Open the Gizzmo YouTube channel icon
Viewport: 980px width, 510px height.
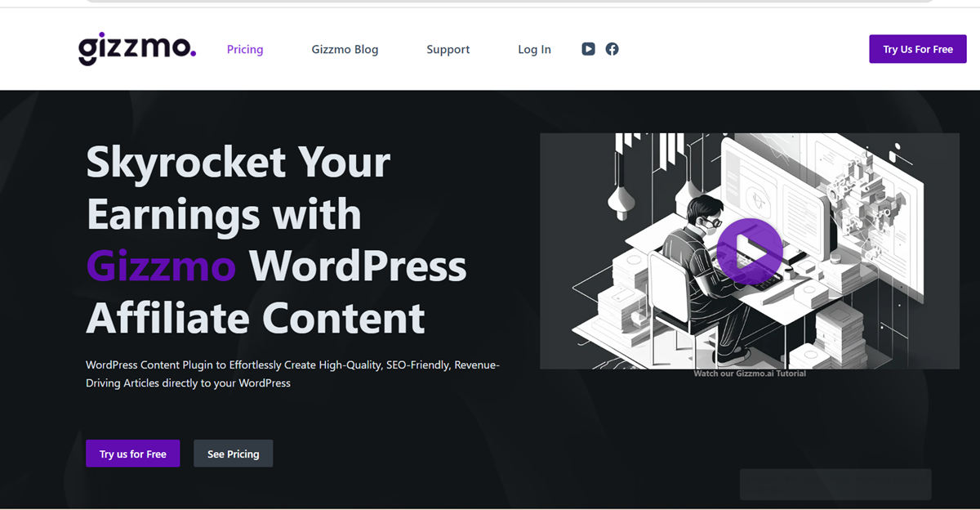click(588, 49)
